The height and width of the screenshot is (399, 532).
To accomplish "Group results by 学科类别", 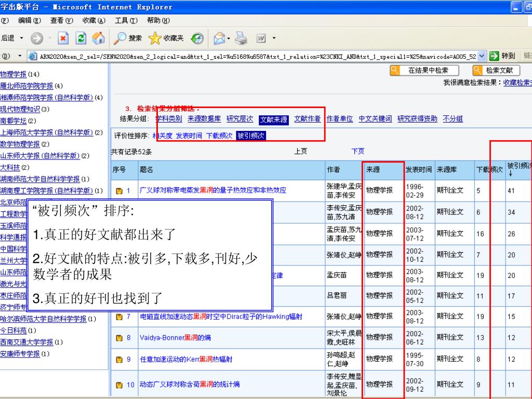I will click(x=169, y=119).
